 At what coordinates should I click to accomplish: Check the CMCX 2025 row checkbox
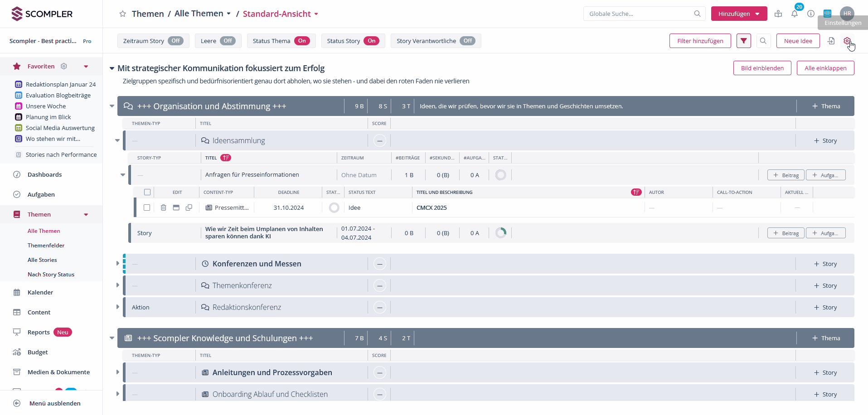click(x=147, y=207)
